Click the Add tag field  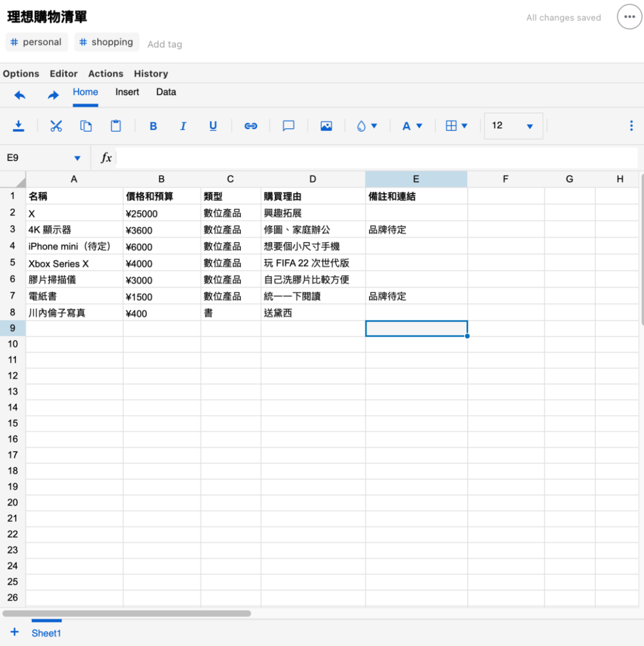(165, 44)
